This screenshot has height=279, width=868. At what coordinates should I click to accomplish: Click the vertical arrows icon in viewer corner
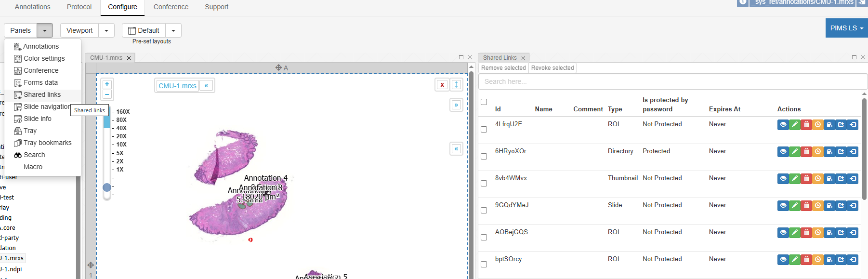point(456,85)
